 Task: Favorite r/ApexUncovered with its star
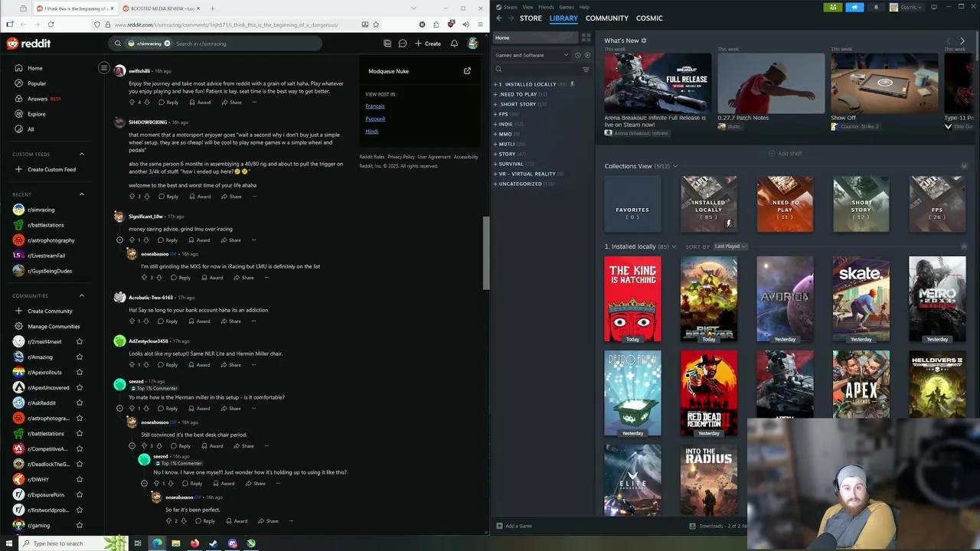click(80, 388)
